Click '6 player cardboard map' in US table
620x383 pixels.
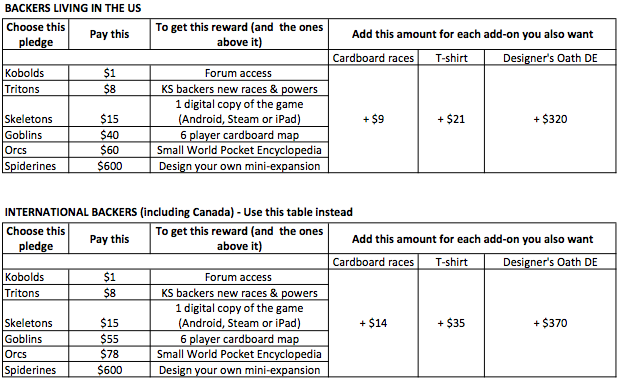(239, 135)
